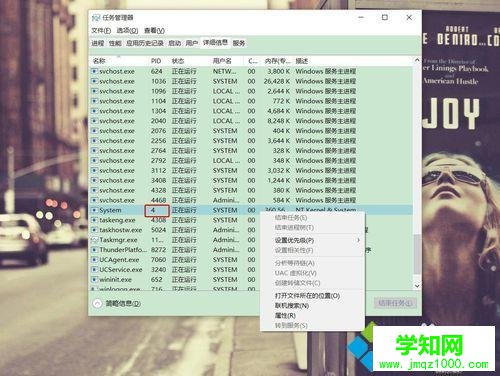Viewport: 500px width, 376px height.
Task: Click the icon of svchost.exe PID 4468
Action: 95,200
